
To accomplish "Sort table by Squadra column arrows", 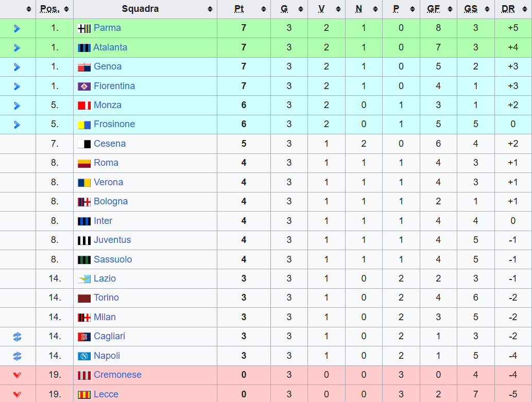I will (210, 9).
